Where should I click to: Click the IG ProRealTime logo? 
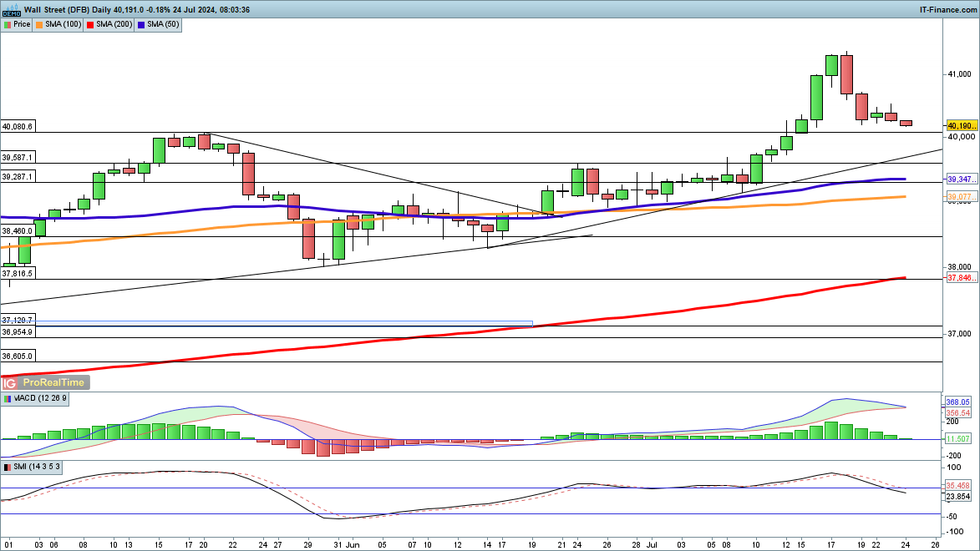point(45,382)
